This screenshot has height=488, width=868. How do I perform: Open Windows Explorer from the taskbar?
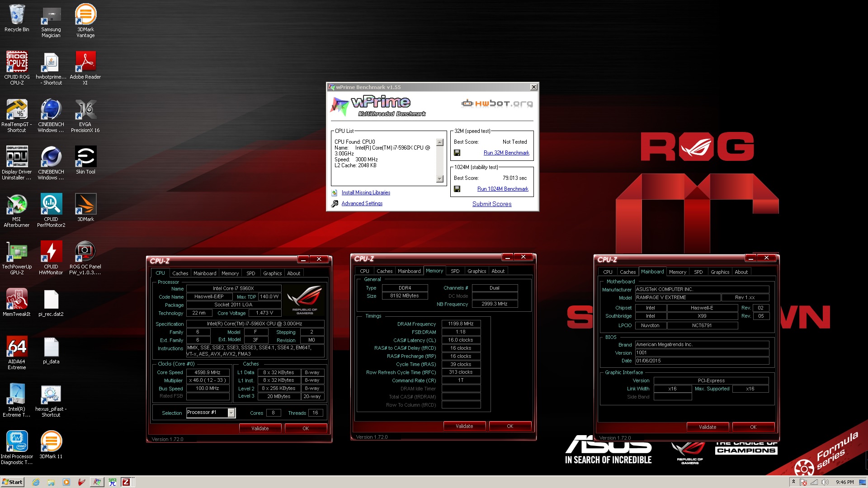(x=51, y=482)
